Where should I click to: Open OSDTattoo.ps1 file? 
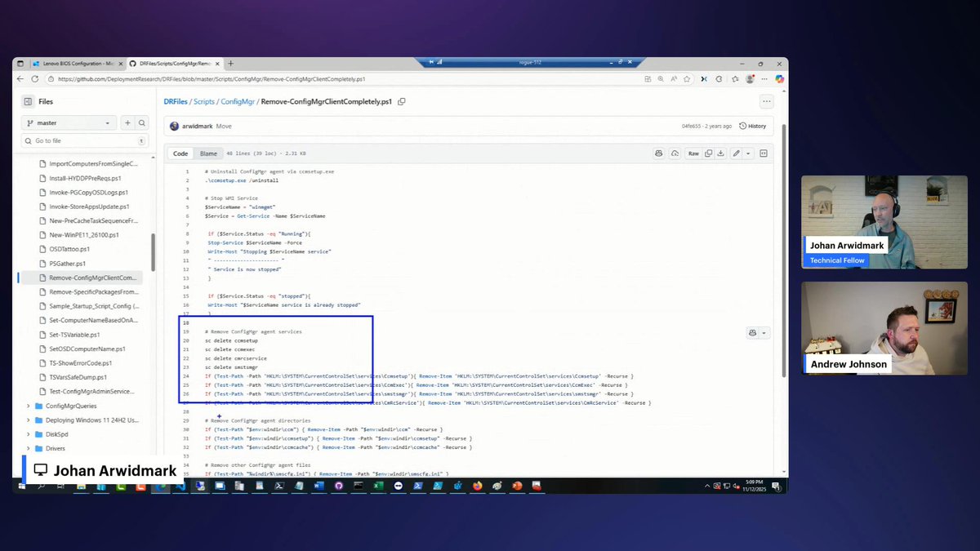tap(69, 249)
